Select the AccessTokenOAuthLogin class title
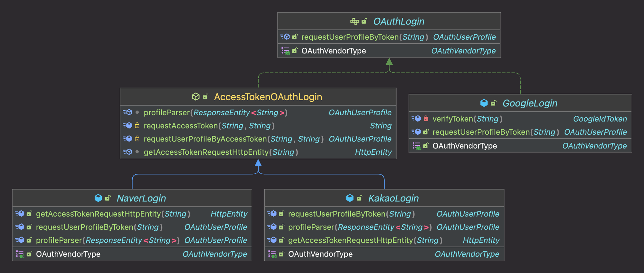This screenshot has width=644, height=273. [268, 97]
